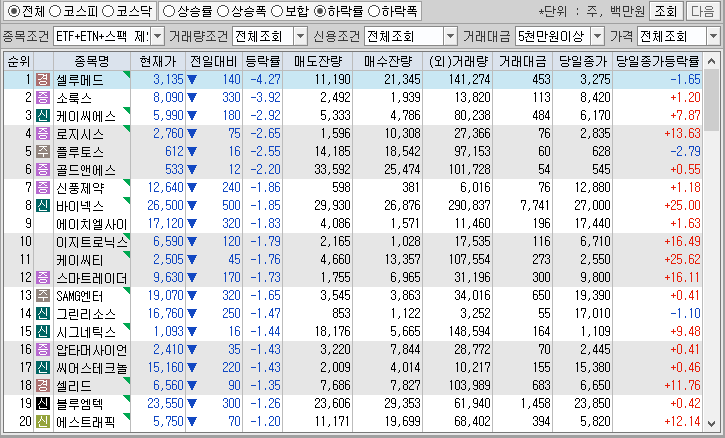
Task: Click 바이넥스 trading value 7,741
Action: (535, 205)
